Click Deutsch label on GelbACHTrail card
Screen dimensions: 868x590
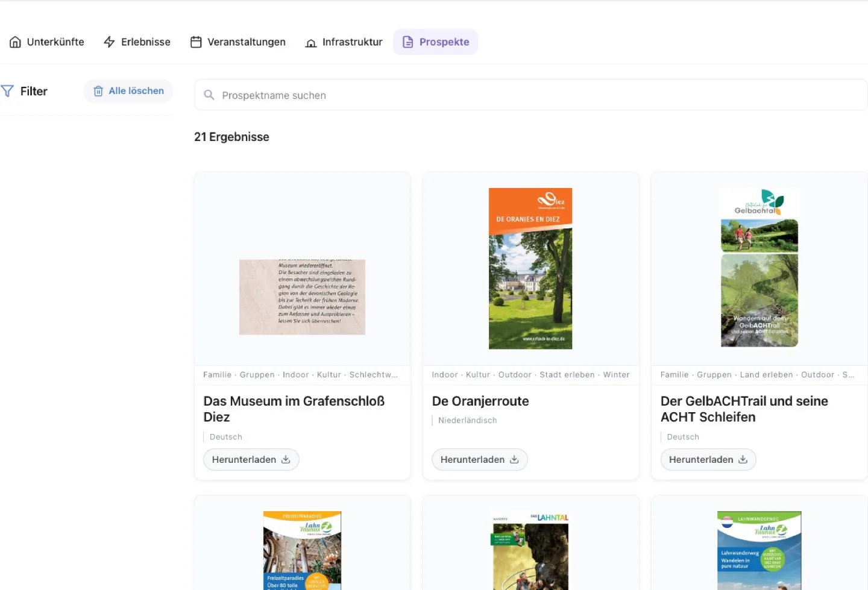pos(683,437)
